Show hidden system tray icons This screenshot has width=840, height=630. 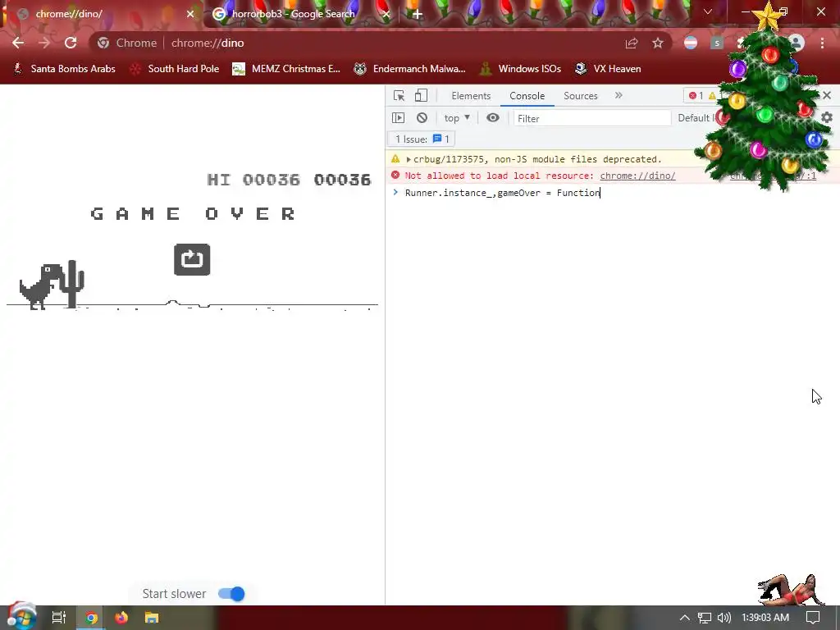point(684,618)
